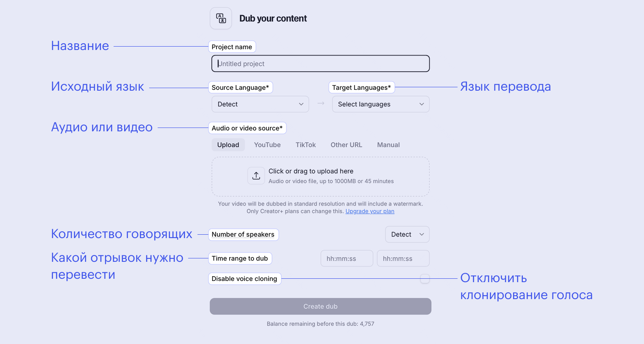The height and width of the screenshot is (344, 644).
Task: Toggle the Disable voice cloning checkbox
Action: (x=425, y=279)
